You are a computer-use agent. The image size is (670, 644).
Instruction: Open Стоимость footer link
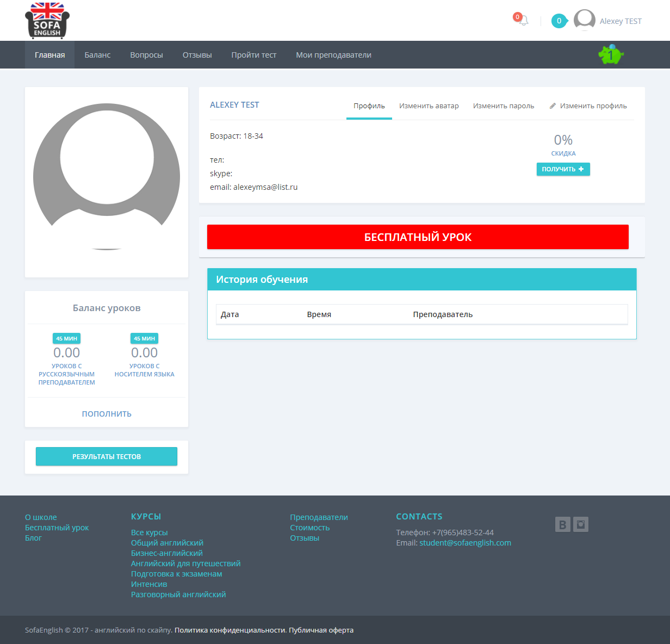[x=310, y=528]
